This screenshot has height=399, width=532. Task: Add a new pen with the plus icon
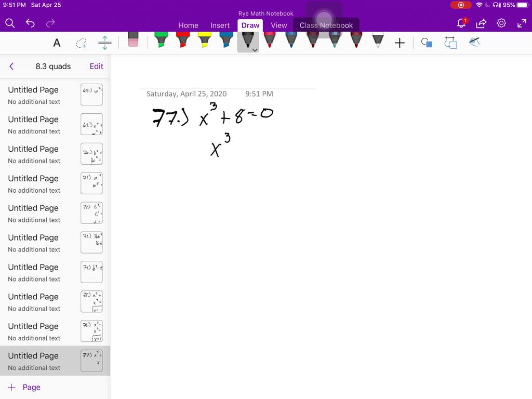(400, 43)
